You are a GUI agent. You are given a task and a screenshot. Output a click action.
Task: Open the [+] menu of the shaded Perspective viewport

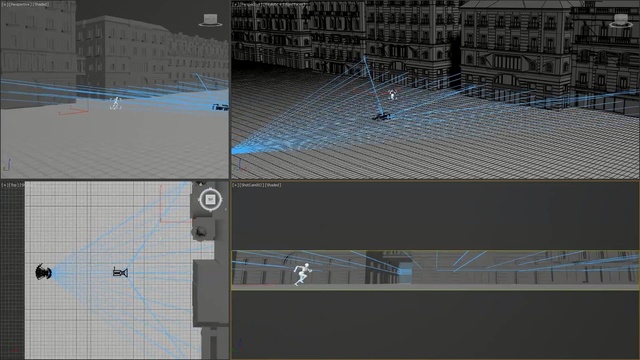[x=4, y=4]
